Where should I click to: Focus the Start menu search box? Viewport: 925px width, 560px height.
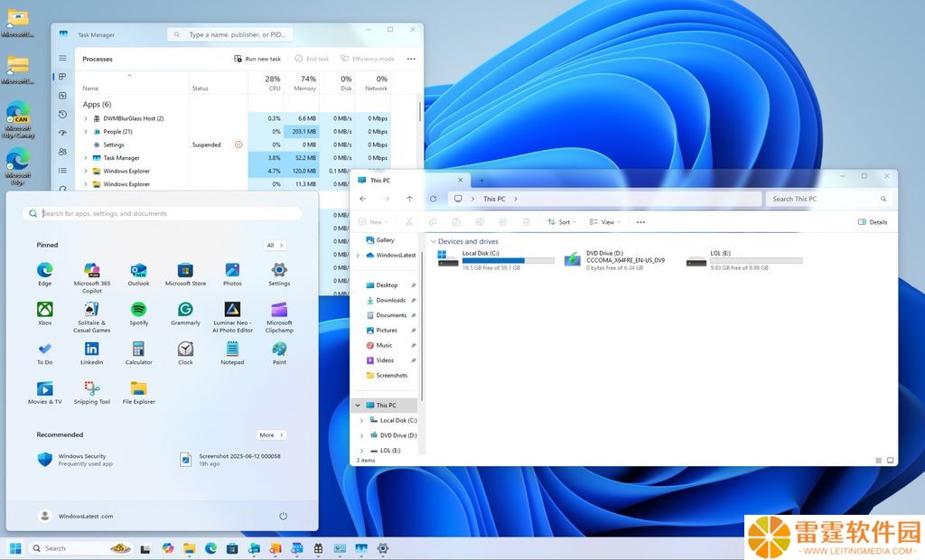[163, 214]
